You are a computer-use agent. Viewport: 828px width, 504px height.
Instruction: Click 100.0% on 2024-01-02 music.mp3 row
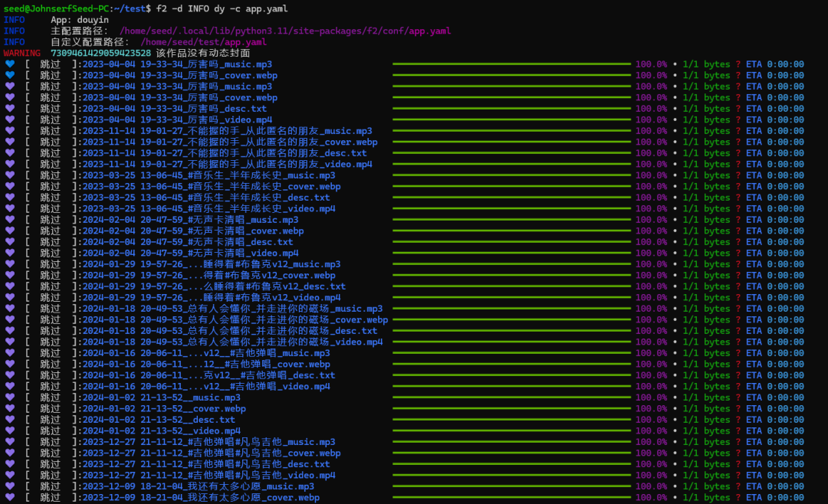point(651,397)
